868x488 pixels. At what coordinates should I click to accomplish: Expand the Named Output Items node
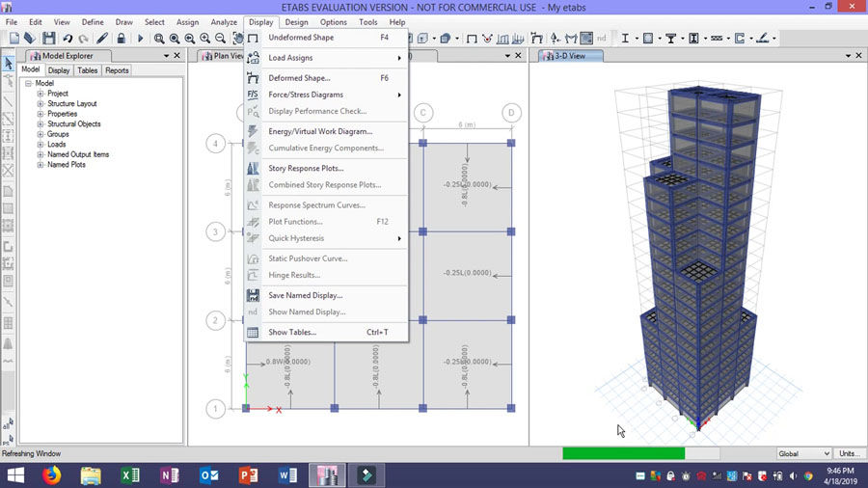(40, 154)
